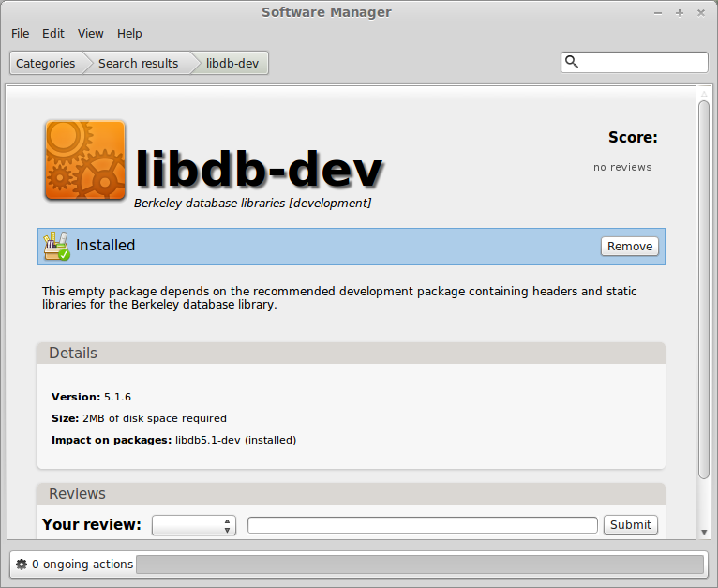Viewport: 718px width, 588px height.
Task: Select the libdb-dev breadcrumb
Action: pos(232,63)
